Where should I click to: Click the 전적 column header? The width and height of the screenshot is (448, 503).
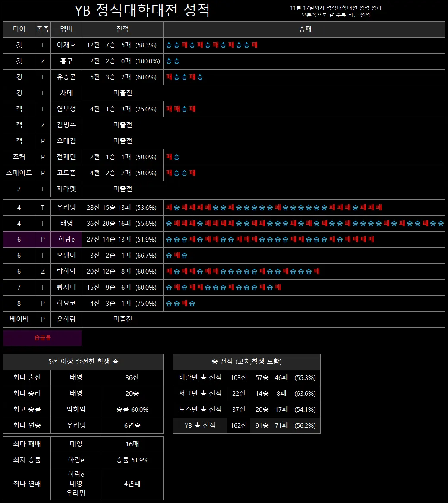tap(122, 29)
